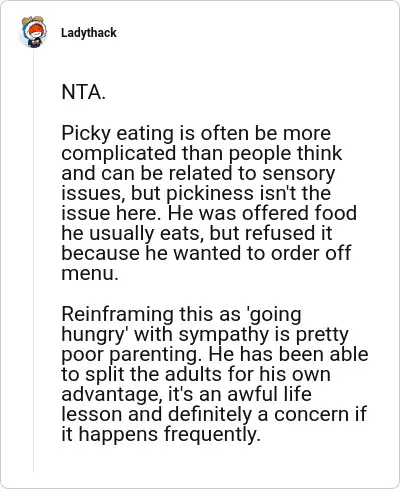
Task: Click the line 'complicated than people think'
Action: (202, 153)
